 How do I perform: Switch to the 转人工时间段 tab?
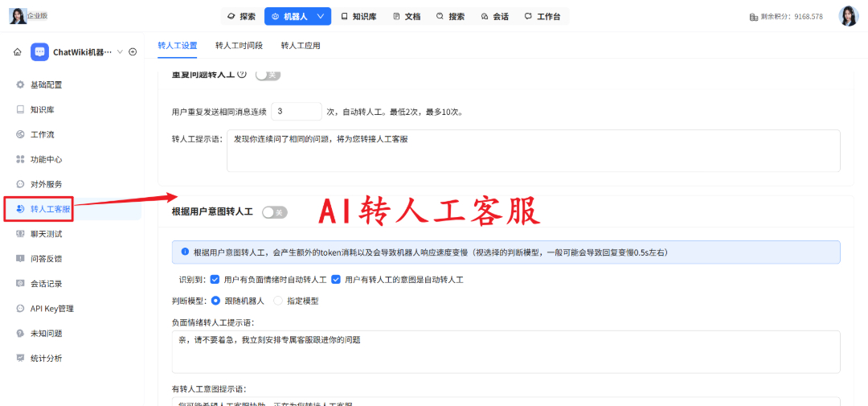tap(240, 46)
